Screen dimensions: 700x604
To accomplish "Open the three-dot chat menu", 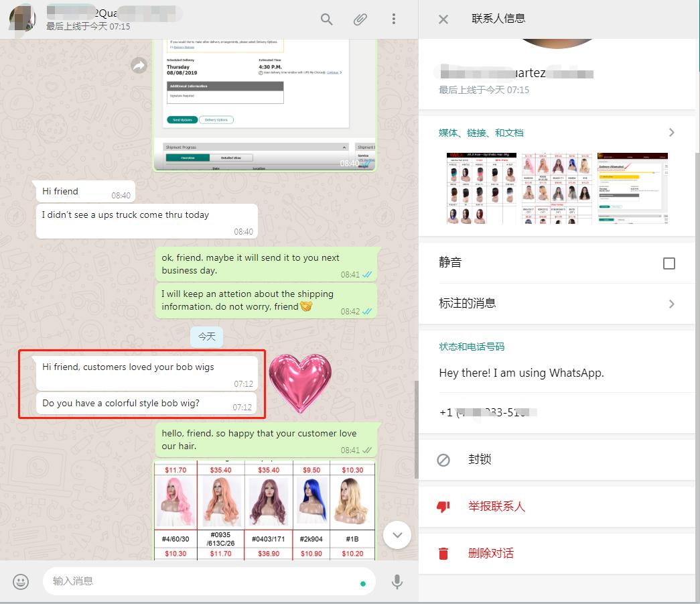I will [x=393, y=19].
